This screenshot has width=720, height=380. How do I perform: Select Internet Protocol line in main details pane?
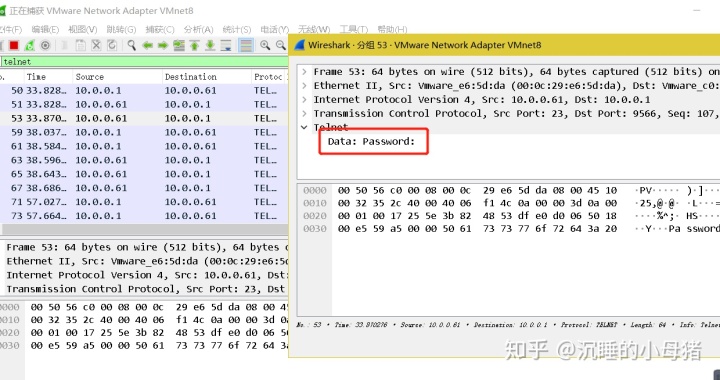[147, 275]
